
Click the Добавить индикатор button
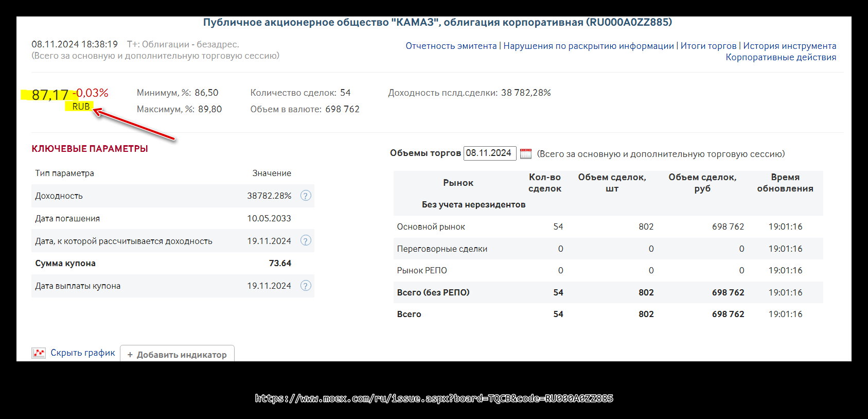point(177,354)
